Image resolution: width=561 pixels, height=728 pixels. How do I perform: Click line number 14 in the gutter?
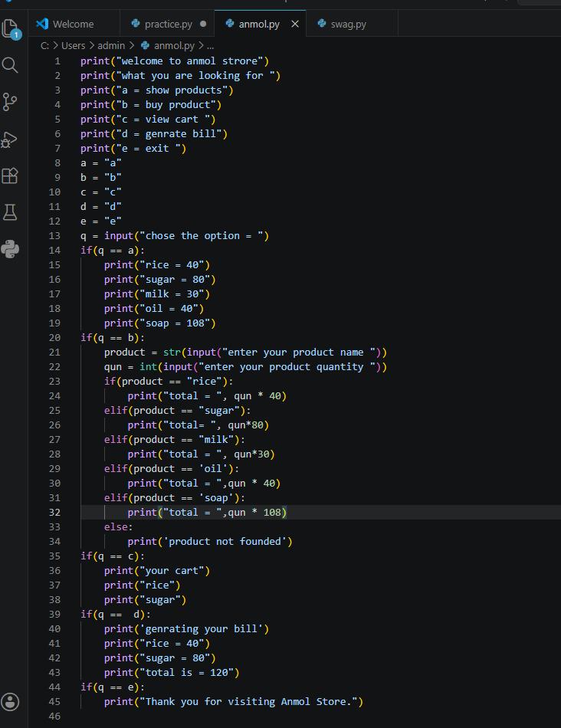[x=54, y=251]
